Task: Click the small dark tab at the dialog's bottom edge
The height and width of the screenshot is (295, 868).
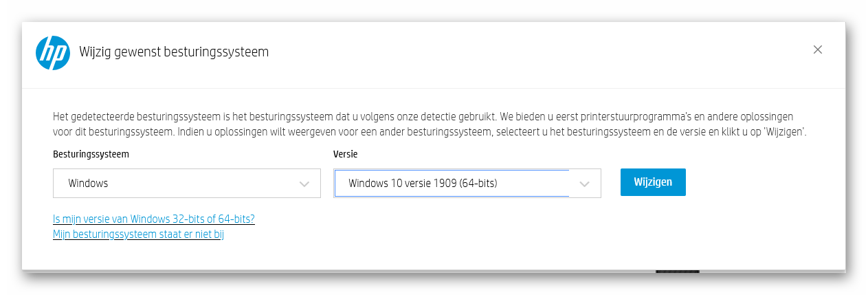Action: coord(678,272)
